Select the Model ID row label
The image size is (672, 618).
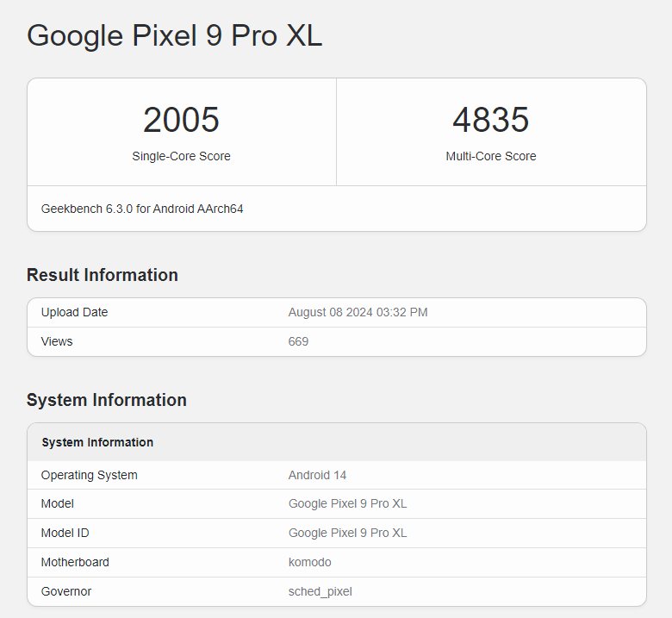64,533
